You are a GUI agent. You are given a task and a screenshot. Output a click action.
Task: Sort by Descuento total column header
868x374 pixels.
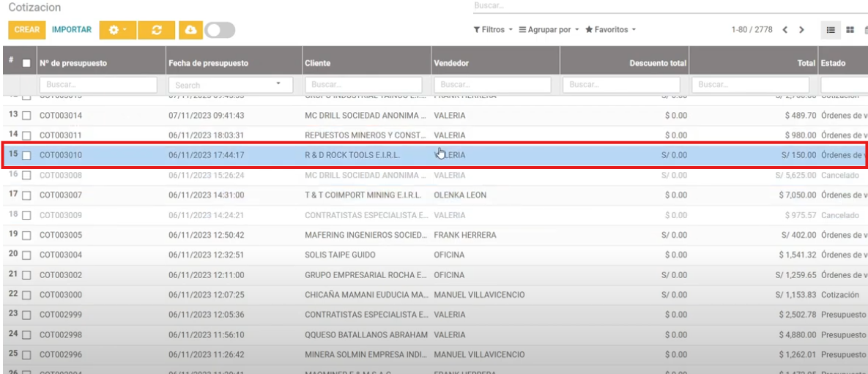(658, 63)
